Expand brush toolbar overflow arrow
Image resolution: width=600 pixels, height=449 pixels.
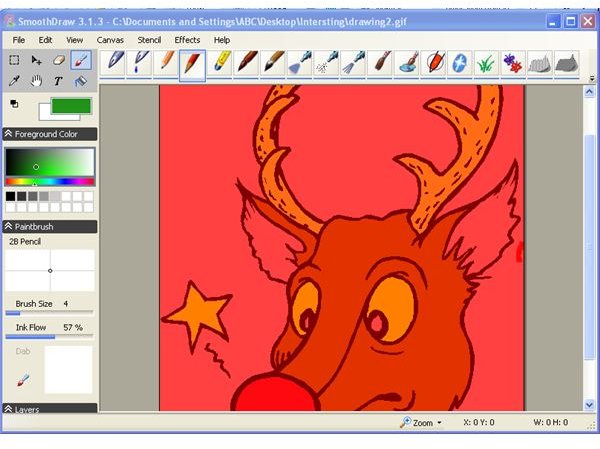592,78
